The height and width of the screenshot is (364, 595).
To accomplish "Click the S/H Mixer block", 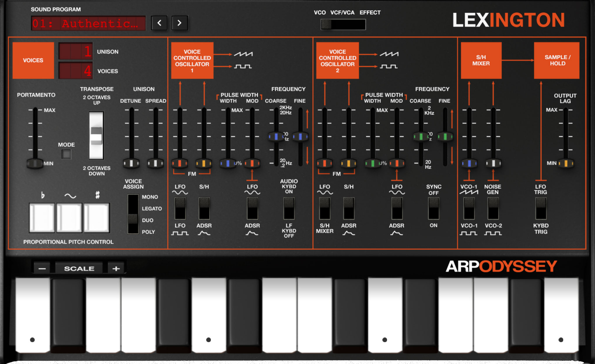I will pyautogui.click(x=481, y=60).
